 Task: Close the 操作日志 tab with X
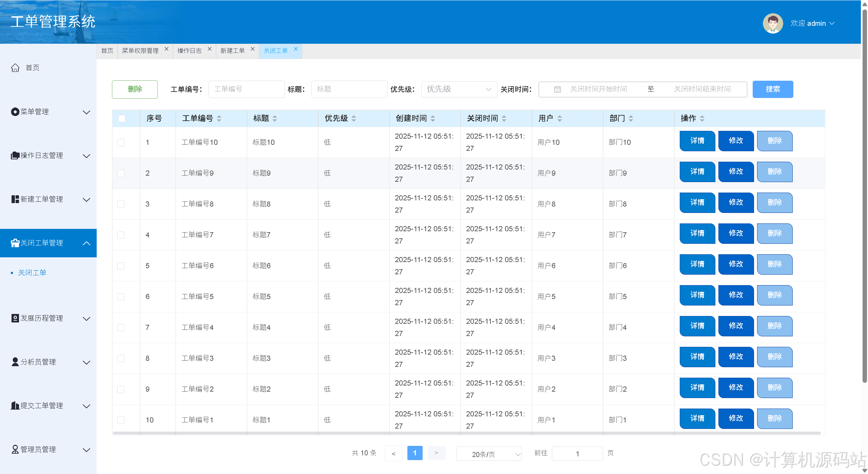point(210,49)
